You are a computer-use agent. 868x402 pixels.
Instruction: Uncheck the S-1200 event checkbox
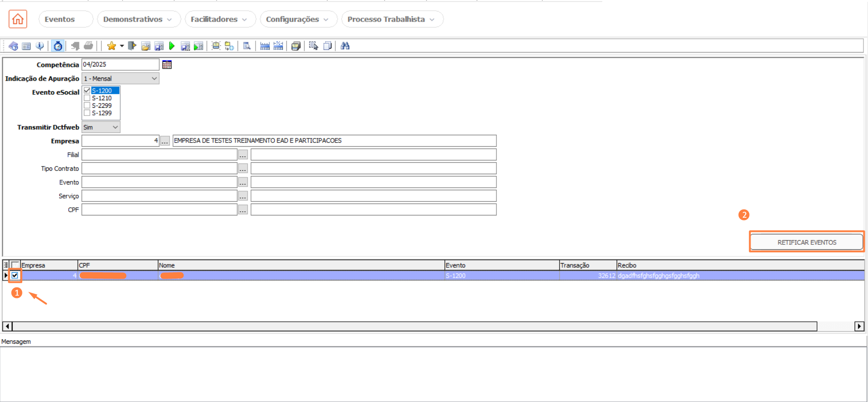click(x=87, y=90)
